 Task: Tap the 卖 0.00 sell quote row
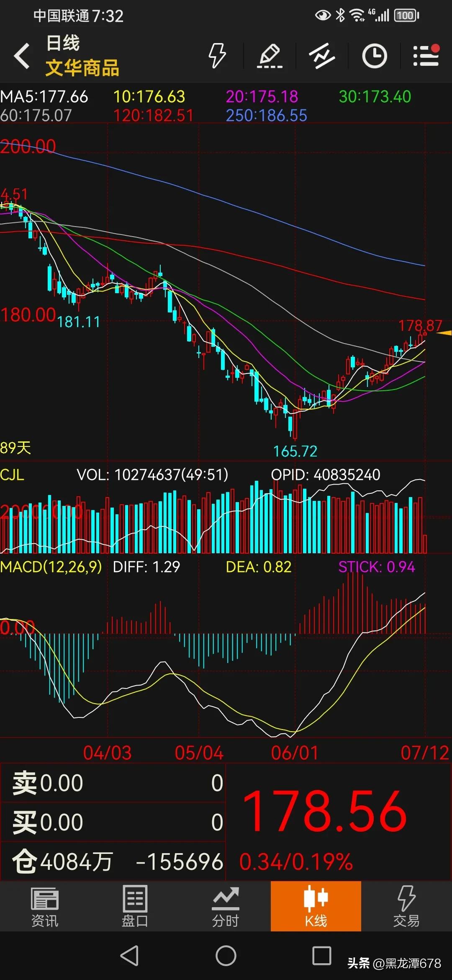[113, 783]
